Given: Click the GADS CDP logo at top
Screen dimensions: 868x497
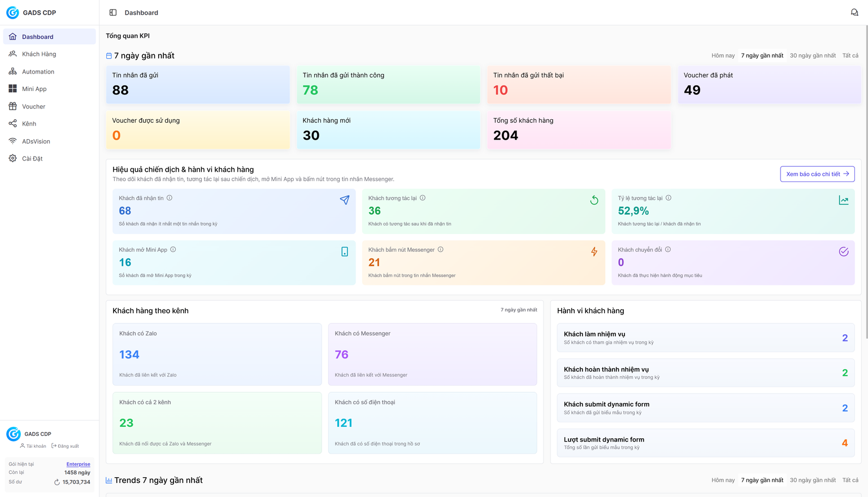Looking at the screenshot, I should click(12, 12).
